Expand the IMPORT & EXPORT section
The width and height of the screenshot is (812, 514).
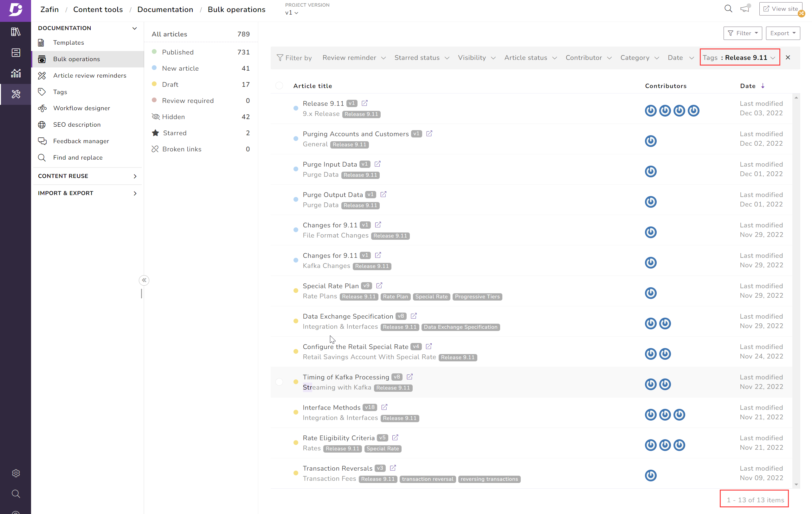click(x=135, y=193)
